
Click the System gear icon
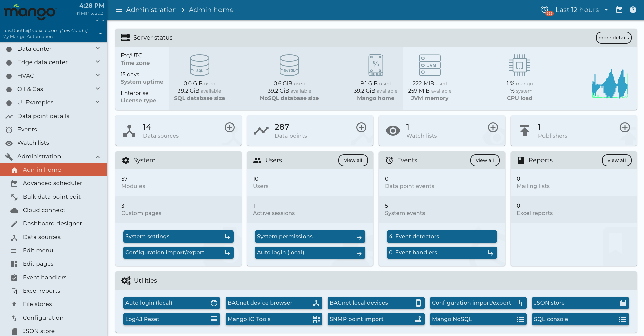point(126,160)
